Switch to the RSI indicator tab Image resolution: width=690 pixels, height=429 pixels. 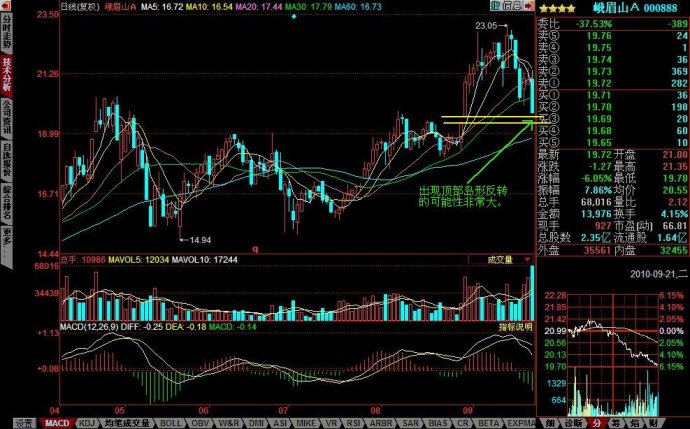point(353,423)
